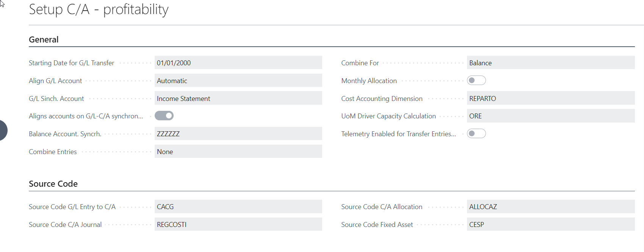
Task: Open the Align G/L Account dropdown
Action: [x=238, y=80]
